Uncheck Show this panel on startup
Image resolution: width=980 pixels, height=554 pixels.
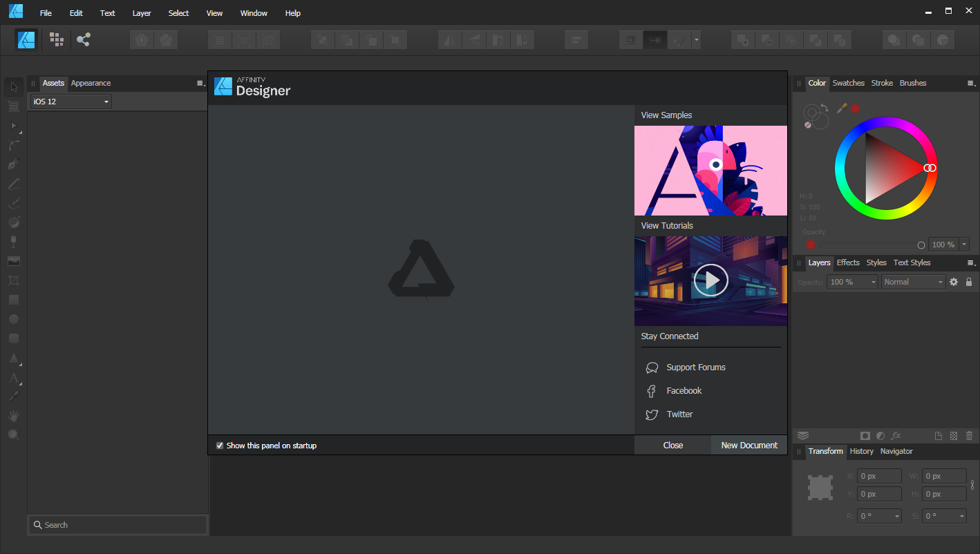tap(220, 446)
